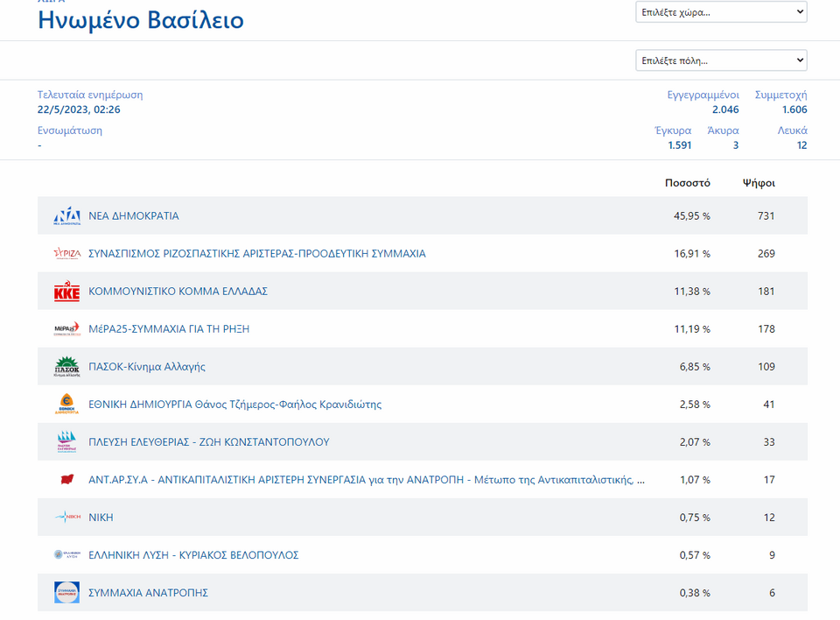Image resolution: width=840 pixels, height=620 pixels.
Task: Click the vote count '6'
Action: (x=772, y=593)
